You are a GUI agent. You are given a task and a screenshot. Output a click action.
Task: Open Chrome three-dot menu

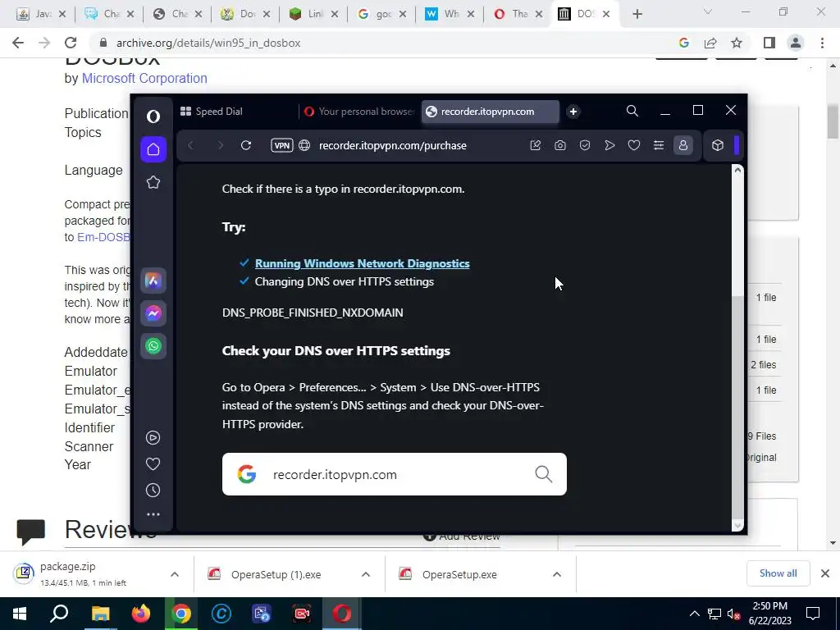822,43
